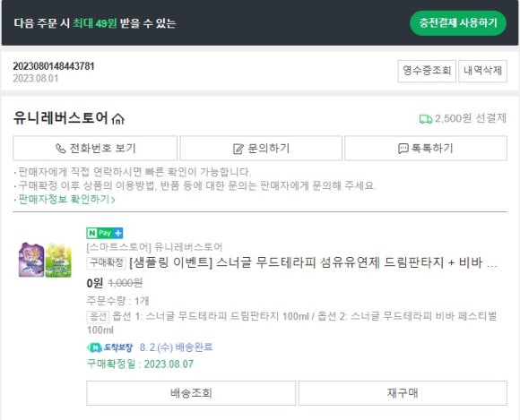Click the 톡톡하기 chat button
Viewport: 520px width, 420px height.
point(426,148)
